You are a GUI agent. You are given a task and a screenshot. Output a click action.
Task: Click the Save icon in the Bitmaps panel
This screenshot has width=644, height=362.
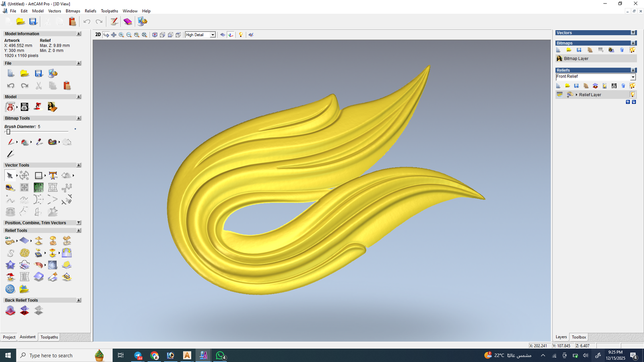[579, 50]
